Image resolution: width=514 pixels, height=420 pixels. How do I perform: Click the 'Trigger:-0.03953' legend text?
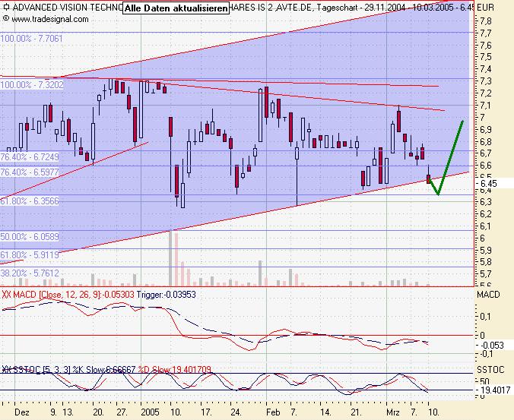[166, 295]
